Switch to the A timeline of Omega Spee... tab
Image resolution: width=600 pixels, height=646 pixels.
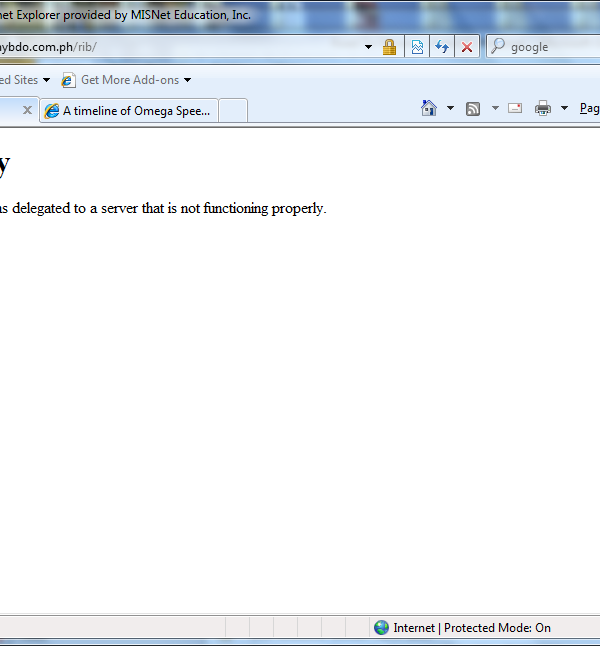point(129,110)
